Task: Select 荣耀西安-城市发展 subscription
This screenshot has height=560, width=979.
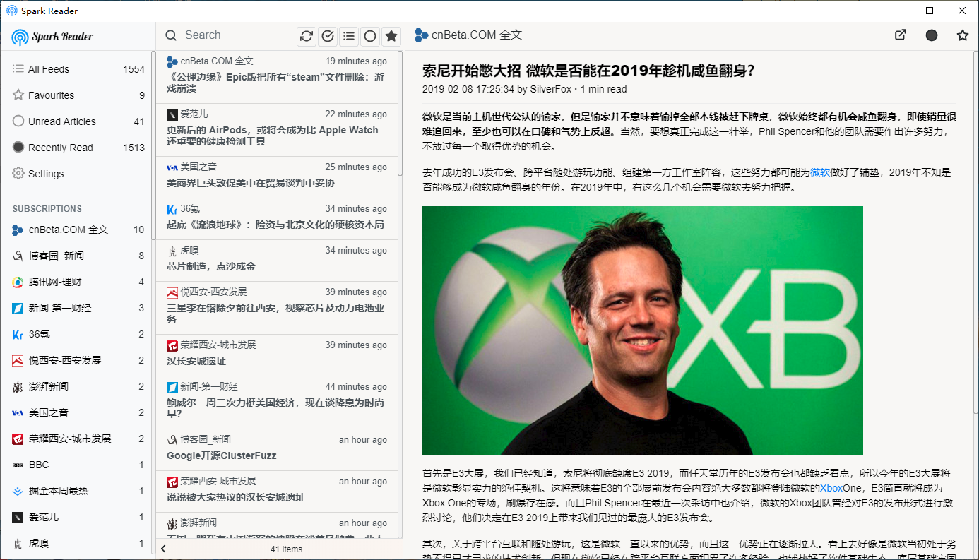Action: pos(78,439)
